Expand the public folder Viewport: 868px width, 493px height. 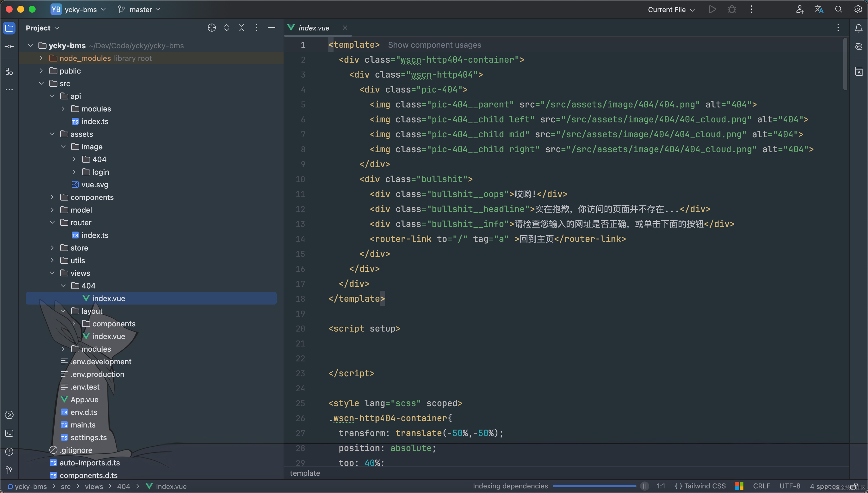[41, 71]
